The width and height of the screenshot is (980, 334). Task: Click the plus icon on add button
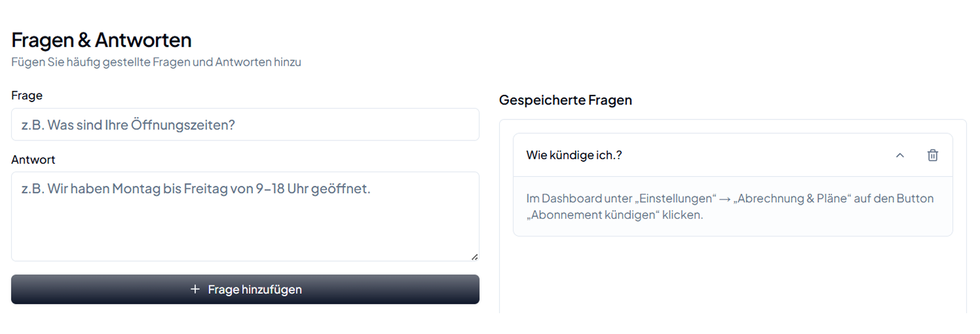point(195,289)
